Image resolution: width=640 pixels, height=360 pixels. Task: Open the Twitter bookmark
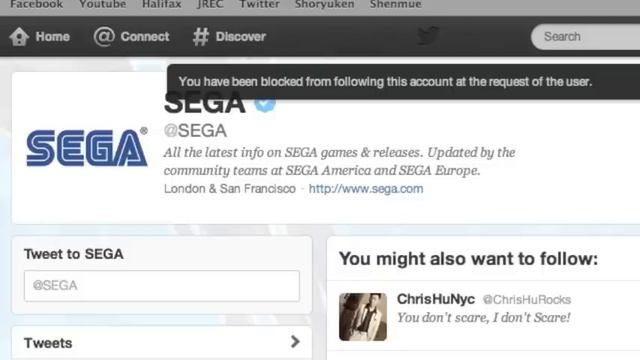(x=259, y=4)
